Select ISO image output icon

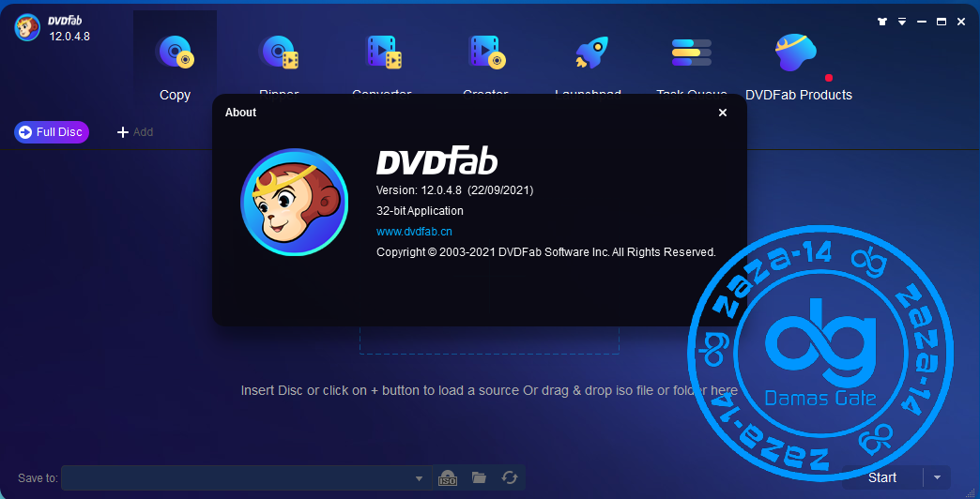(x=448, y=477)
